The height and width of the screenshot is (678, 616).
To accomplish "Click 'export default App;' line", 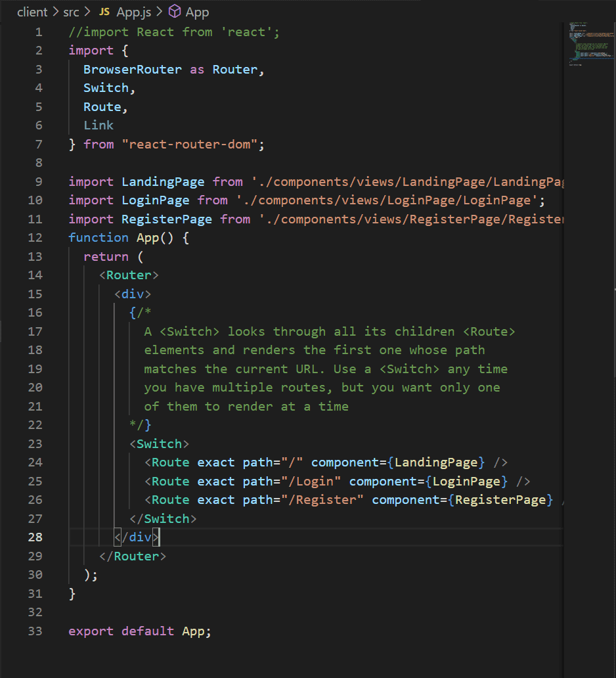I will (x=140, y=631).
